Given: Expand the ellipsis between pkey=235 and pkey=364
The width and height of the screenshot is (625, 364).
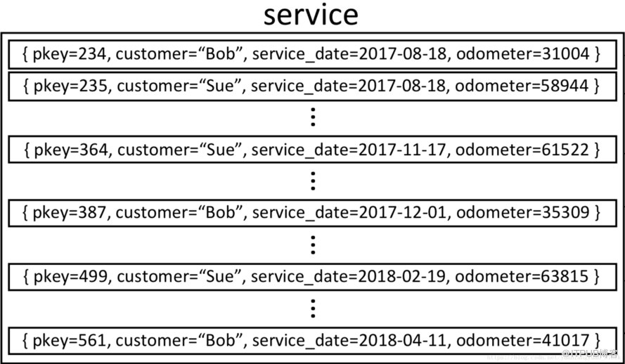Looking at the screenshot, I should (x=313, y=117).
